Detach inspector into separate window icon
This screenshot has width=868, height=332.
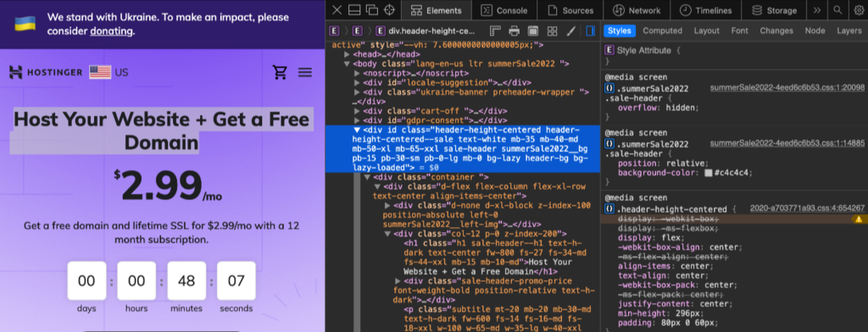tap(372, 10)
